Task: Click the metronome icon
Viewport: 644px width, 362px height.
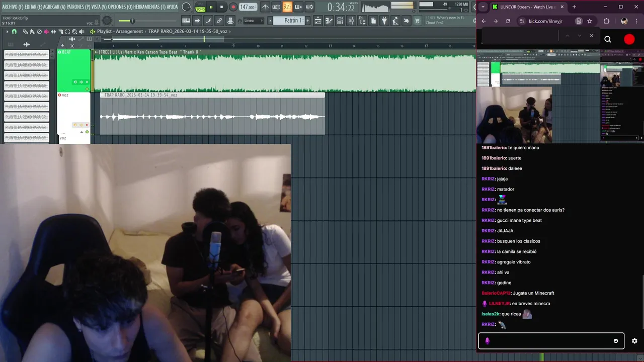Action: (x=265, y=7)
